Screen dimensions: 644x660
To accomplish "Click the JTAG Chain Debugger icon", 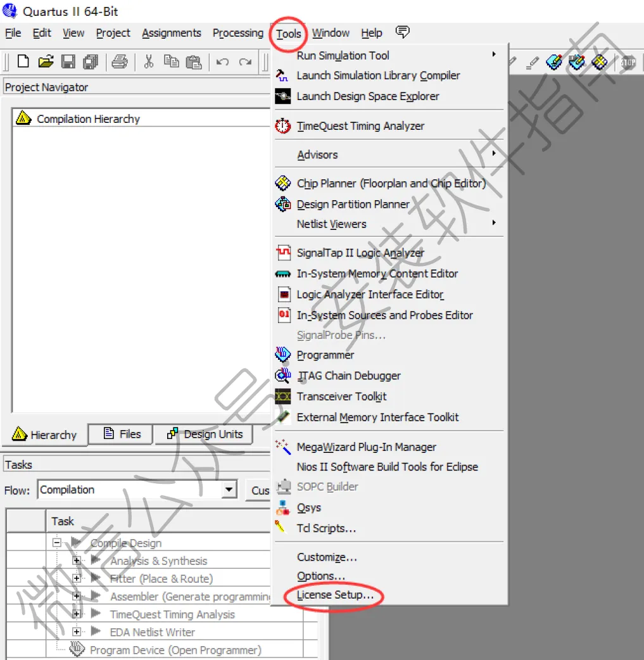I will click(x=283, y=375).
